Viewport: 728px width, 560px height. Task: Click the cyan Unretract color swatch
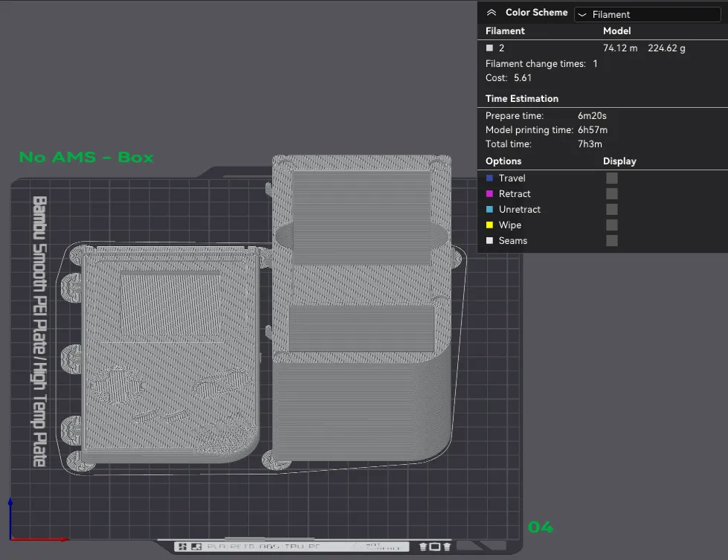click(489, 210)
